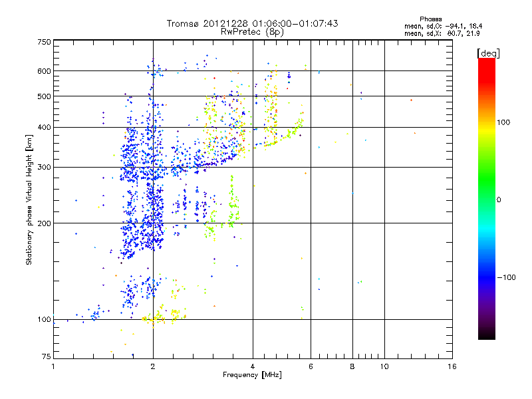Click the 600 km height axis label
Screen dimensions: 532x399
pos(44,71)
